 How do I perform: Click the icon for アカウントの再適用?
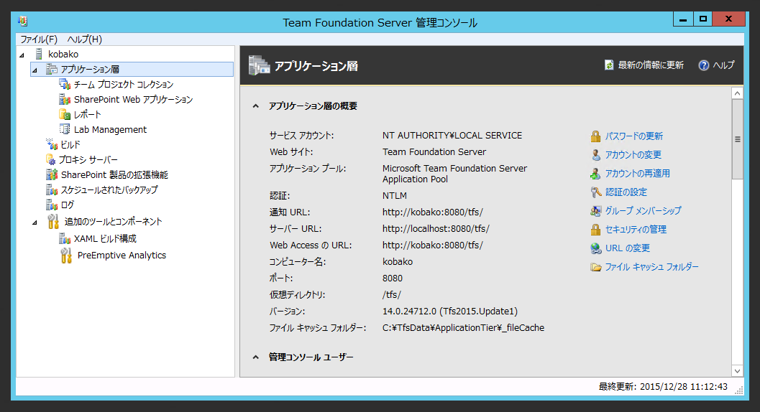tap(596, 174)
